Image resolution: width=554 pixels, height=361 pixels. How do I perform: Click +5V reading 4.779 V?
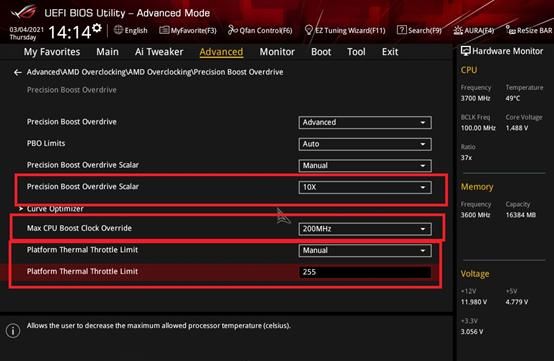[x=517, y=302]
